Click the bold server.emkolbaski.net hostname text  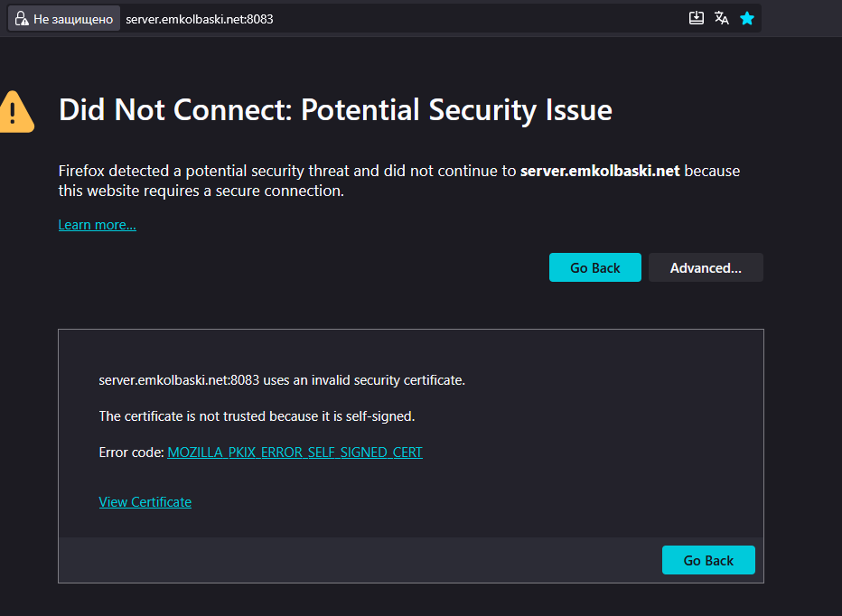tap(599, 171)
